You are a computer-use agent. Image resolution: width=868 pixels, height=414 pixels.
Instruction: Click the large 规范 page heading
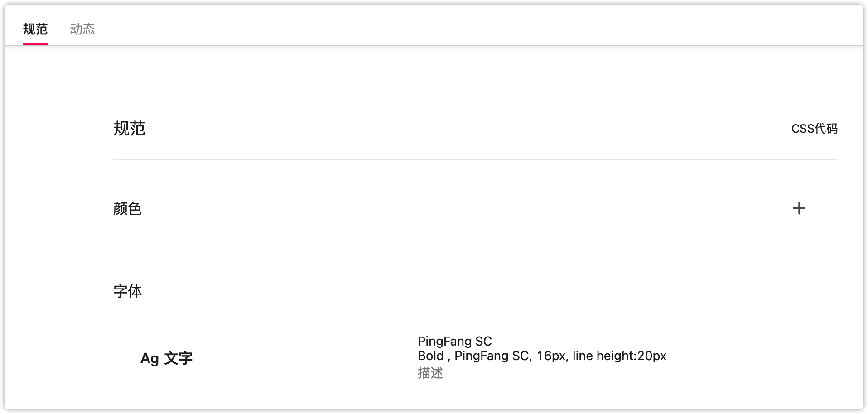point(129,129)
